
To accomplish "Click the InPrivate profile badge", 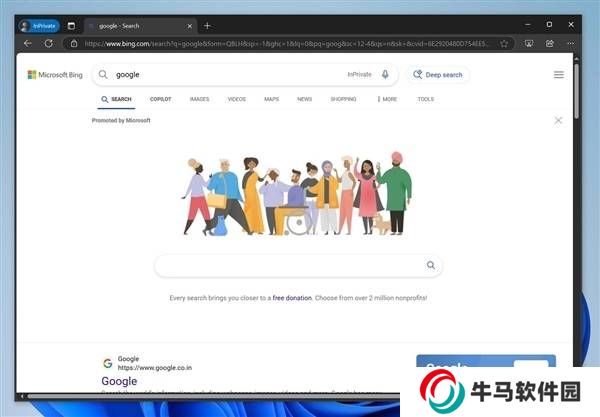I will 39,25.
